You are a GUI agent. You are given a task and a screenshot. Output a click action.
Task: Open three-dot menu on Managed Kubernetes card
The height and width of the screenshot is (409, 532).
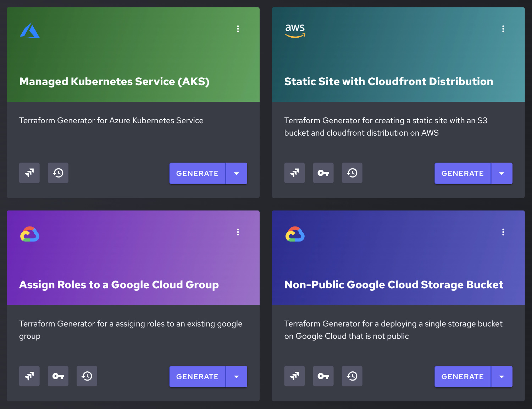pos(238,29)
